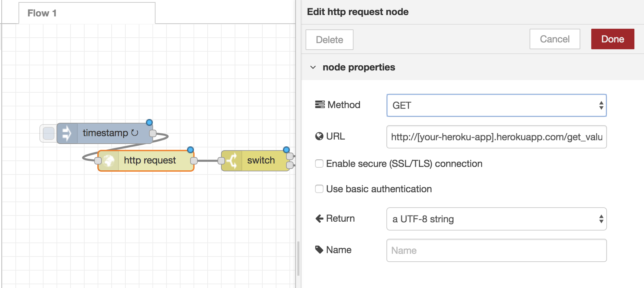Click the globe icon beside URL label
The height and width of the screenshot is (288, 644).
pyautogui.click(x=319, y=136)
